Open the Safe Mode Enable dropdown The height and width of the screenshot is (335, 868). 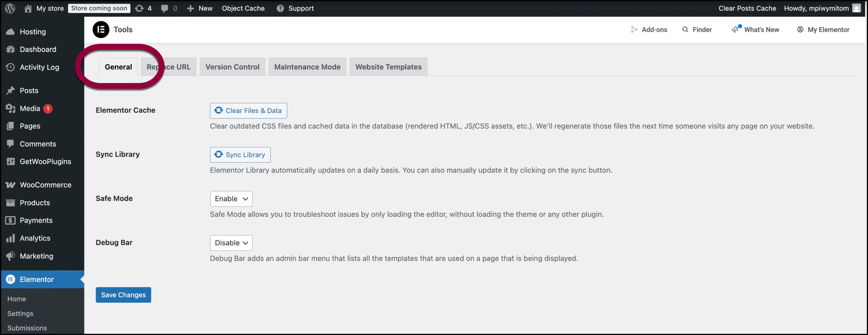coord(231,199)
